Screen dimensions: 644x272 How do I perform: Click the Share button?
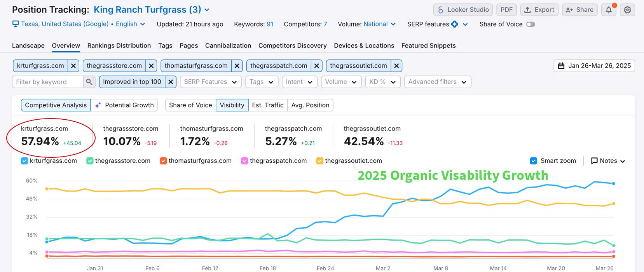point(580,10)
